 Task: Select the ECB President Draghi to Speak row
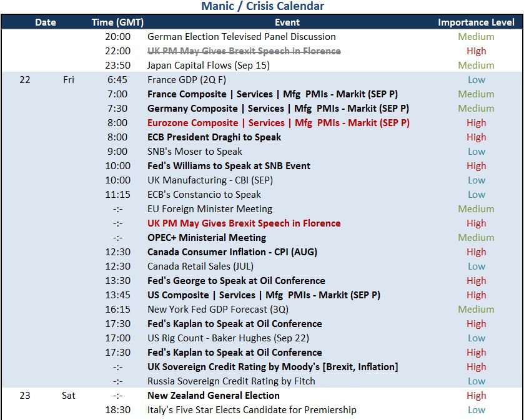coord(262,137)
